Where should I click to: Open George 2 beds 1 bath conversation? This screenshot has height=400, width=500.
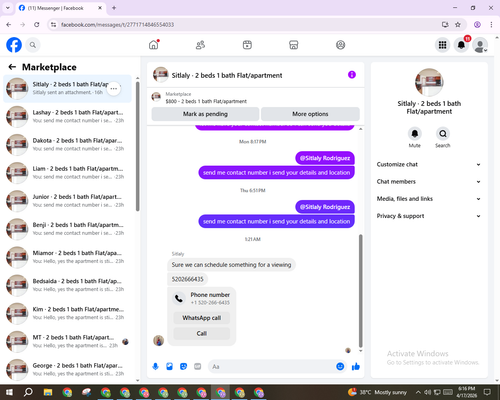click(x=67, y=369)
